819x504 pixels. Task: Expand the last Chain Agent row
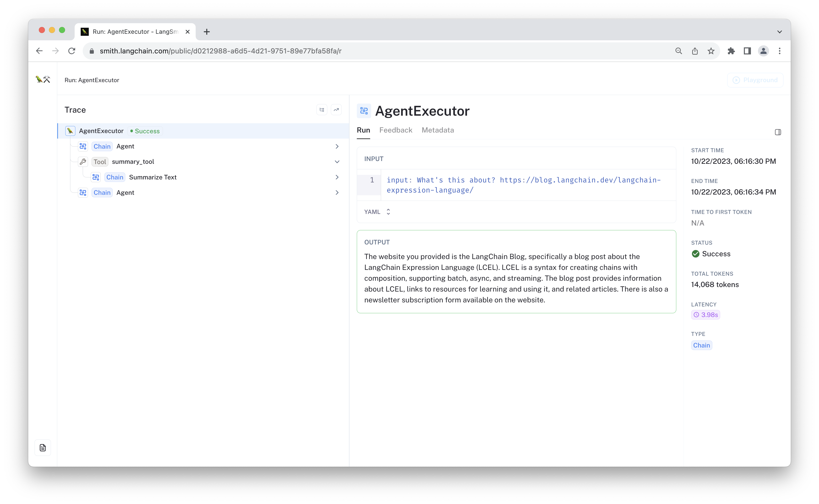(337, 192)
